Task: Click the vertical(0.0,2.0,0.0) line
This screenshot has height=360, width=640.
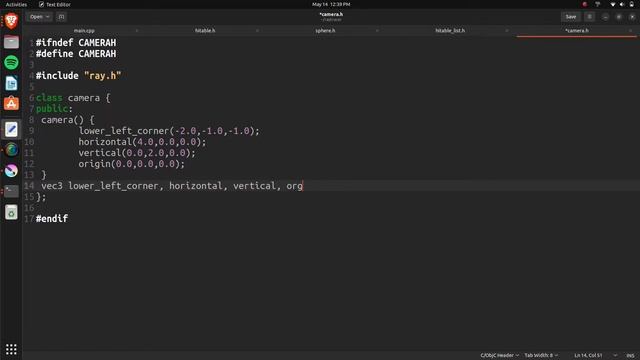Action: click(x=137, y=153)
